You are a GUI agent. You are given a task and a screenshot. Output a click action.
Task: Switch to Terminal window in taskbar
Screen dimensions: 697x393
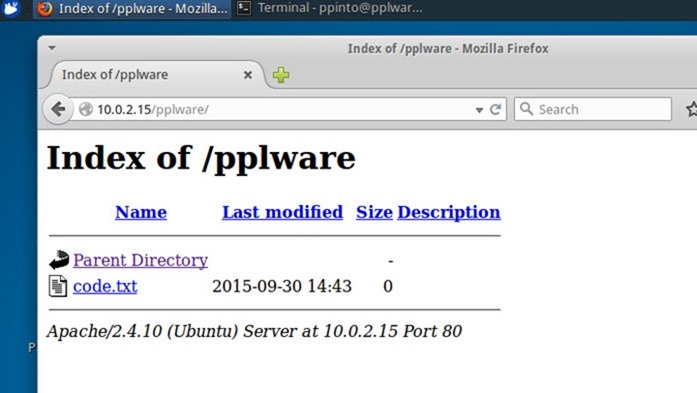(x=329, y=8)
